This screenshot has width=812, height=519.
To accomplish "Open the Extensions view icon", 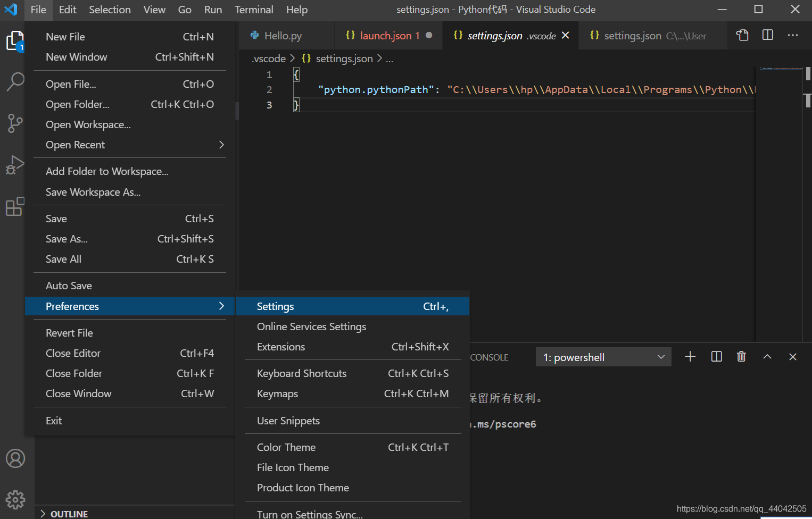I will tap(15, 206).
